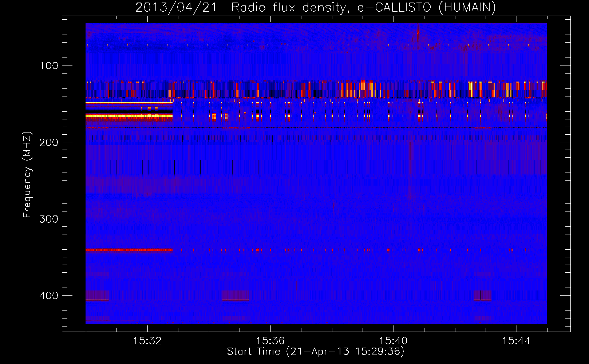Click the 15:32 time tick label
The image size is (589, 364).
point(147,341)
